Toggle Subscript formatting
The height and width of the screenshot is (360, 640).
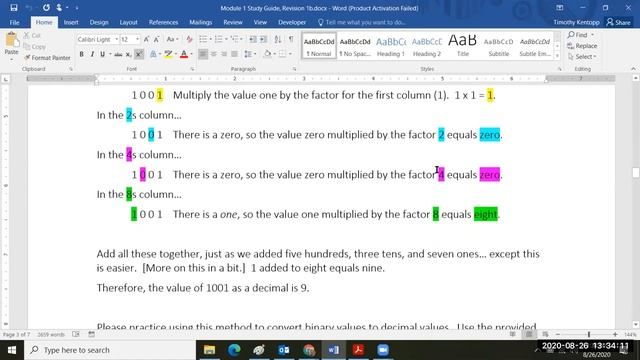click(128, 54)
